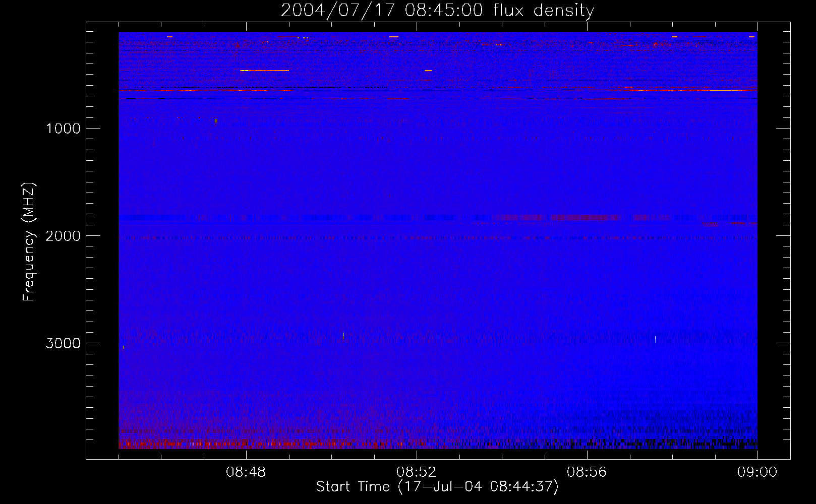Click the plot title '2004/07/17 08:45:00 flux density'

pyautogui.click(x=437, y=11)
